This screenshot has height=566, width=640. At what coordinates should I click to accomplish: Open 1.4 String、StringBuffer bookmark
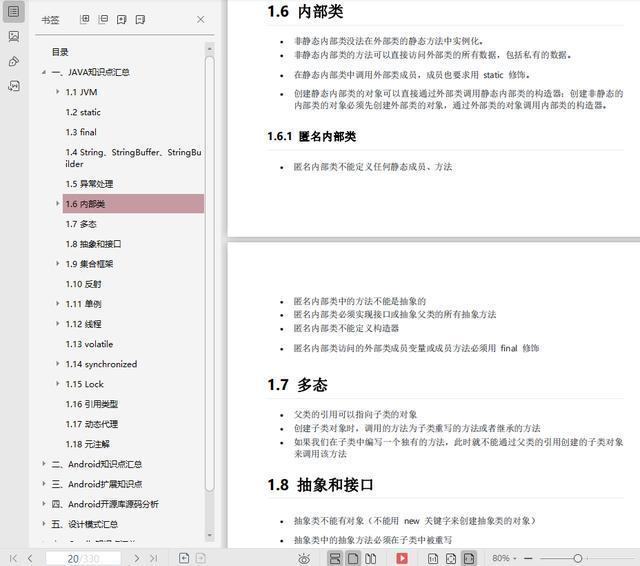tap(133, 158)
